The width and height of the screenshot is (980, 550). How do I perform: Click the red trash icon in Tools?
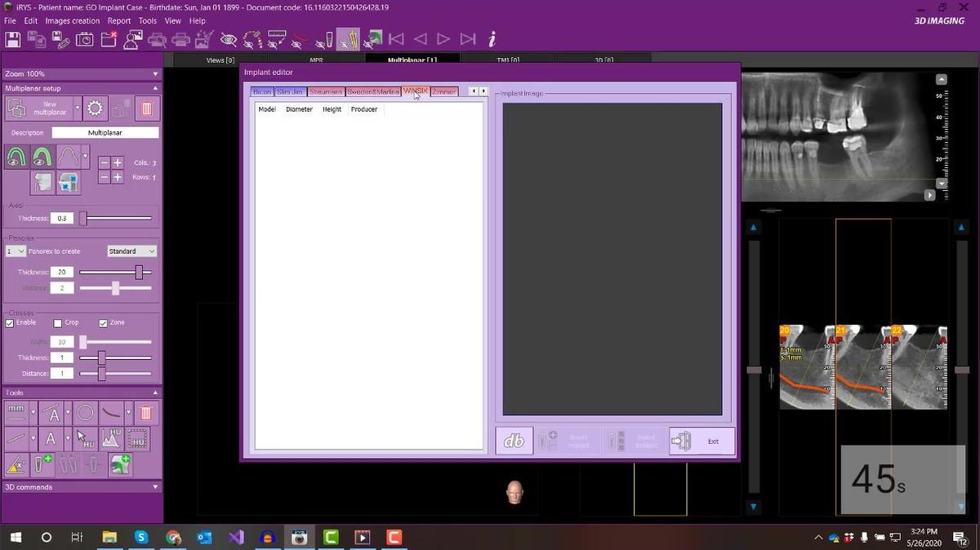(145, 413)
